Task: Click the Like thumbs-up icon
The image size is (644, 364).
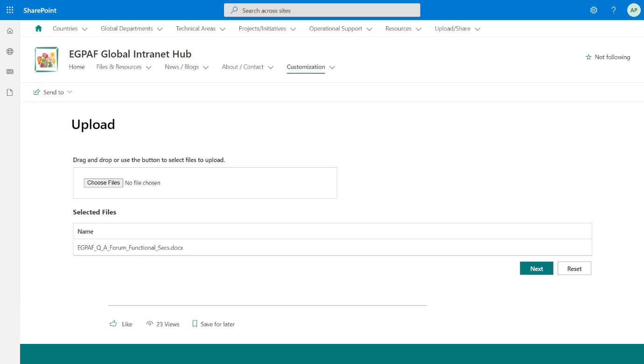Action: (x=113, y=323)
